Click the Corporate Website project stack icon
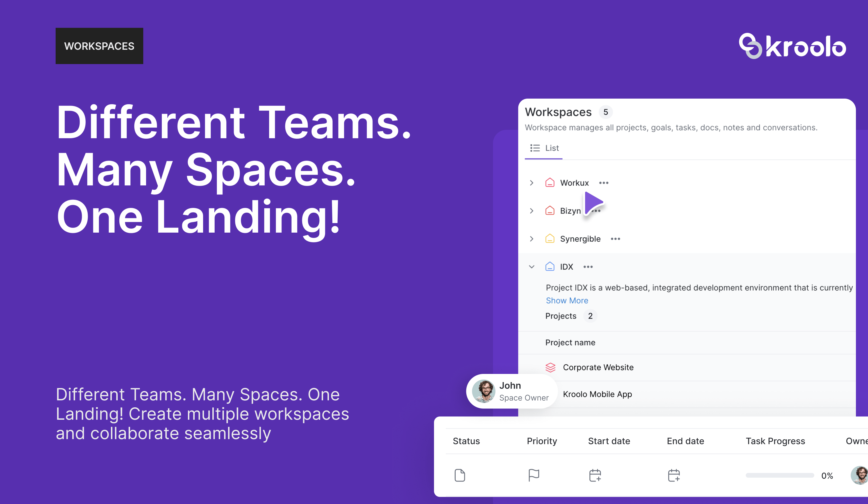 550,367
